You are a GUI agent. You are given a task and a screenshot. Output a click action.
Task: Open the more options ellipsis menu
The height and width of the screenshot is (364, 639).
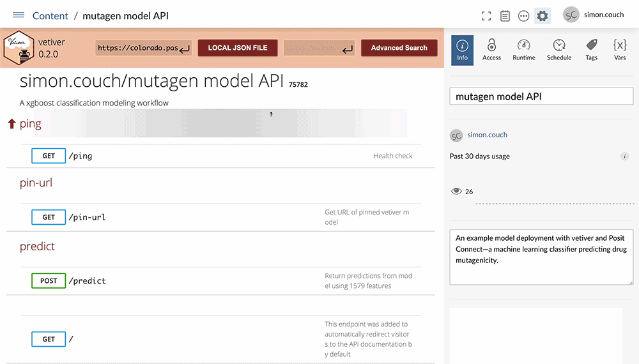(x=523, y=16)
